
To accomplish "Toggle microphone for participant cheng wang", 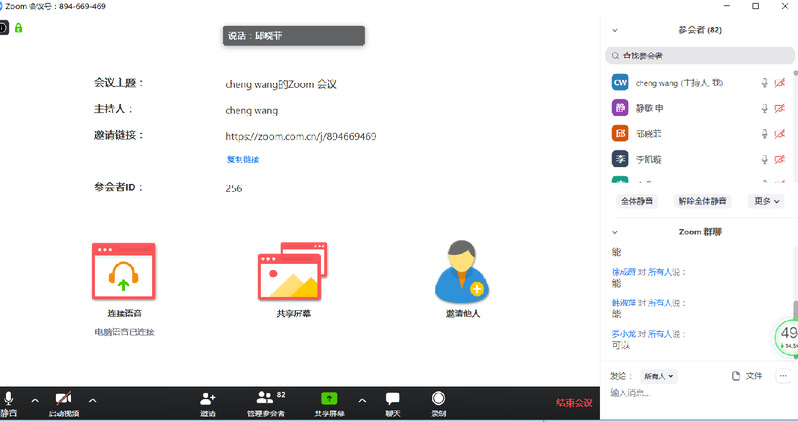I will pos(765,83).
